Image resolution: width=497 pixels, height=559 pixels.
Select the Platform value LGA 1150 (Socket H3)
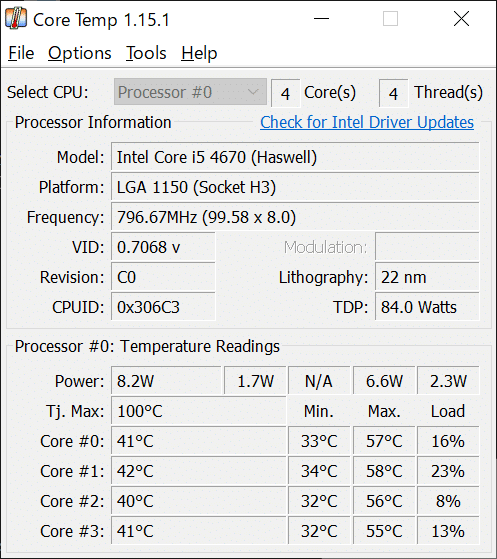coord(295,186)
